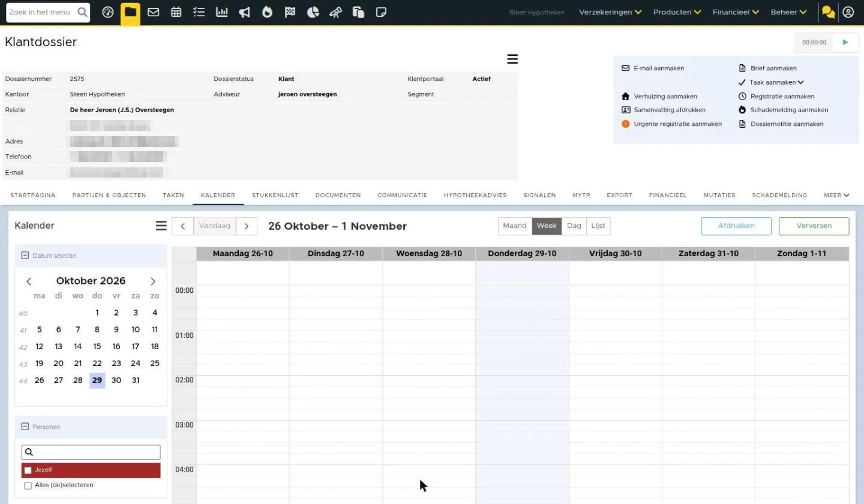Image resolution: width=864 pixels, height=504 pixels.
Task: Click the checkered flag icon
Action: point(290,12)
